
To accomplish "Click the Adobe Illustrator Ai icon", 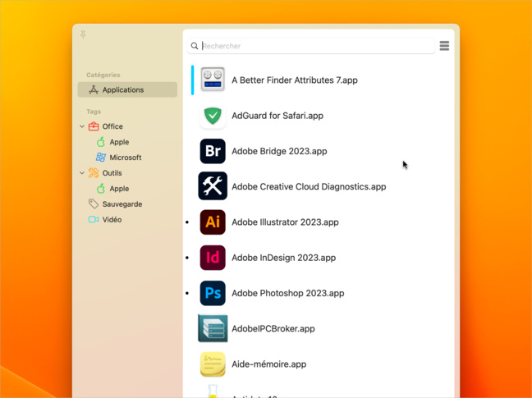I will (213, 222).
